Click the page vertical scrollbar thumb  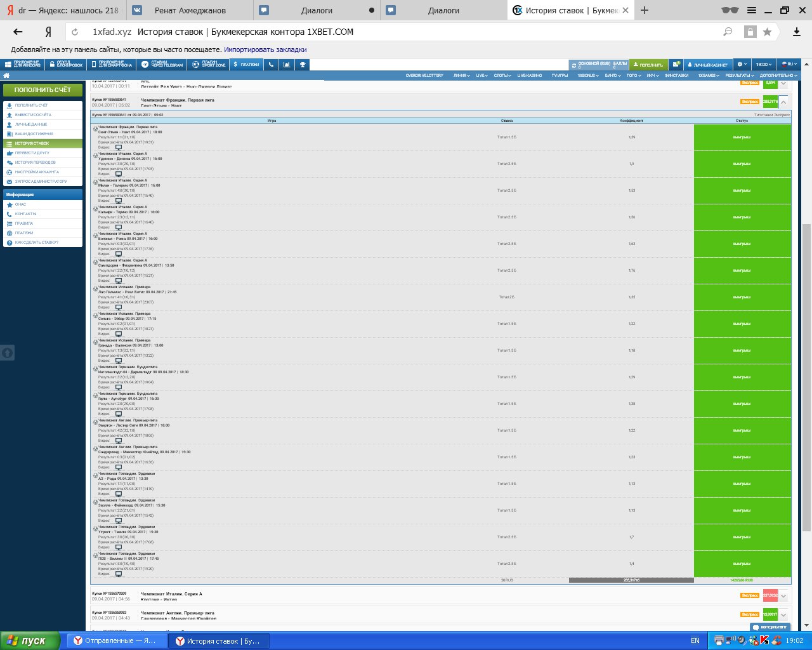pos(807,378)
